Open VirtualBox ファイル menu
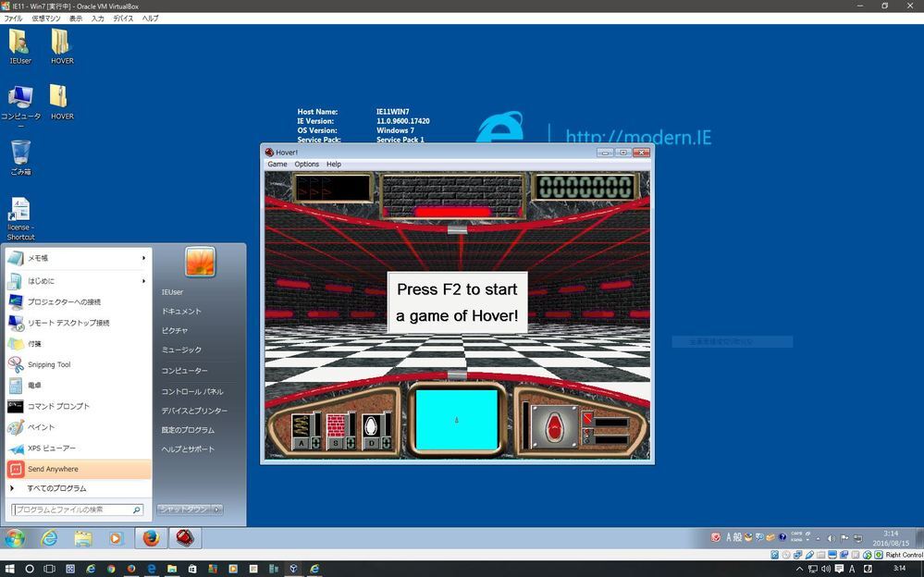 tap(14, 18)
